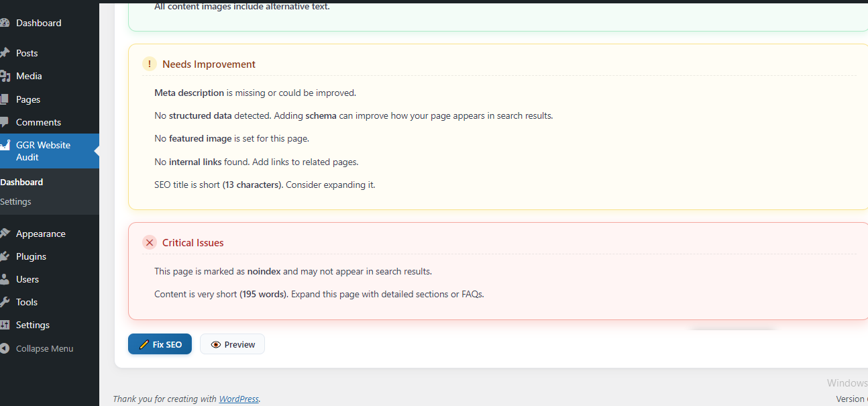The height and width of the screenshot is (406, 868).
Task: Collapse the admin sidebar menu
Action: pos(43,348)
